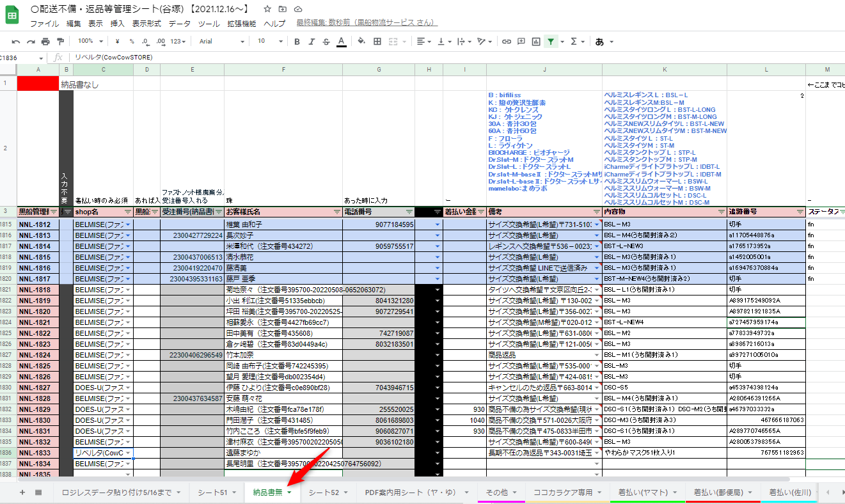Open the fill color picker
Screen dimensions: 845x504
(x=361, y=41)
